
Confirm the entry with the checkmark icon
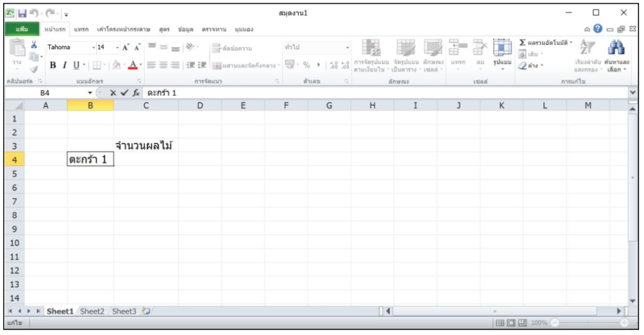125,93
